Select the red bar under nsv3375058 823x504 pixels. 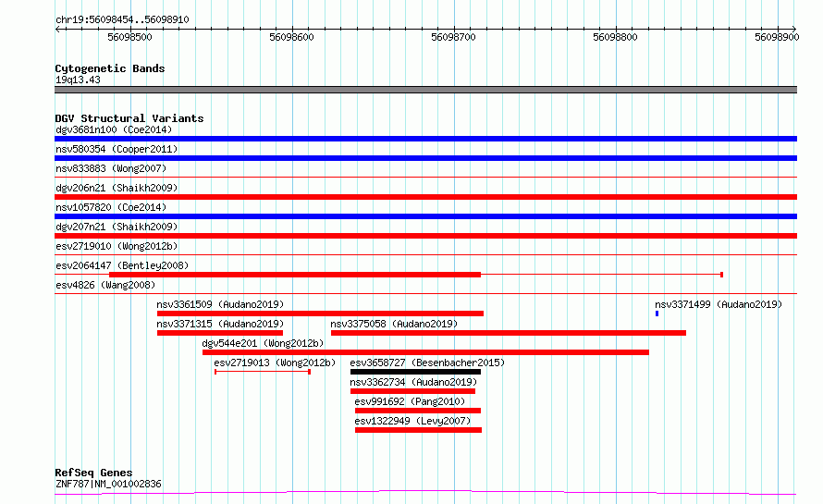click(509, 333)
